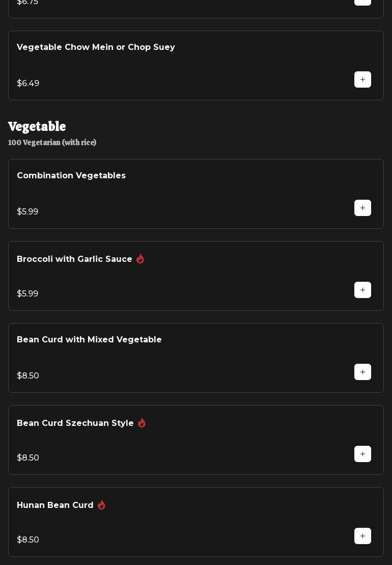Click the flame icon next to Bean Curd Szechuan Style
Screen dimensions: 392x565
click(x=142, y=423)
